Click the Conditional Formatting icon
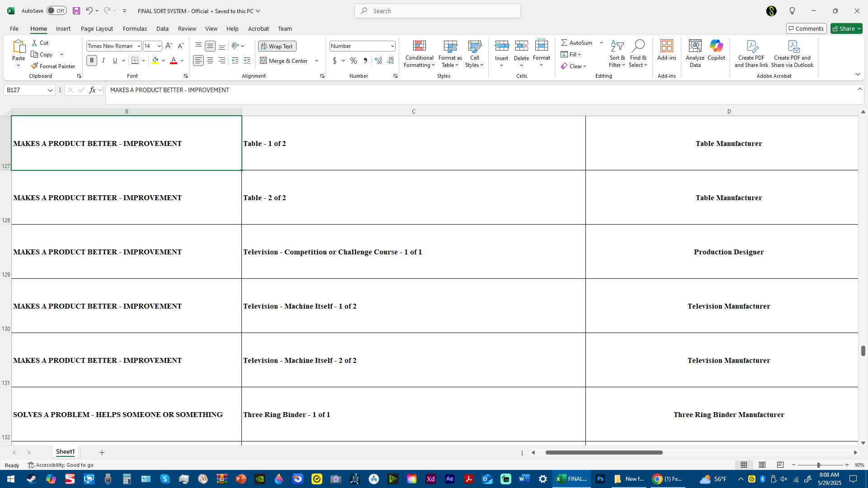The width and height of the screenshot is (868, 488). coord(419,46)
